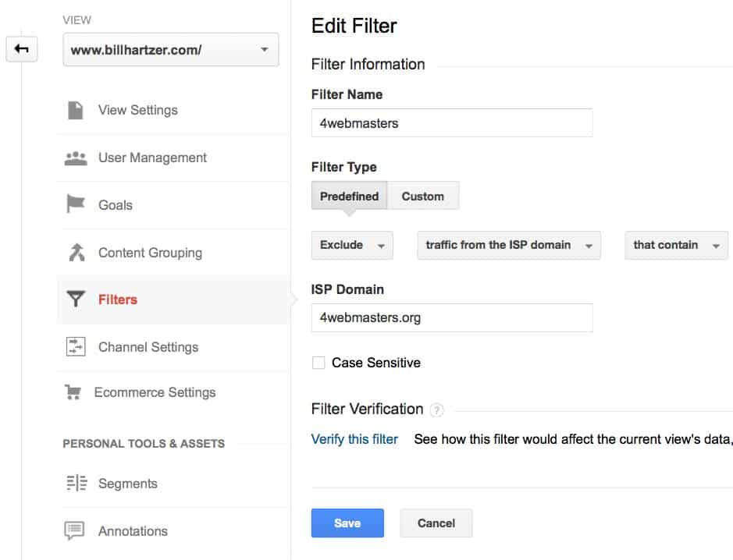
Task: Click the Annotations speech bubble icon
Action: (74, 530)
